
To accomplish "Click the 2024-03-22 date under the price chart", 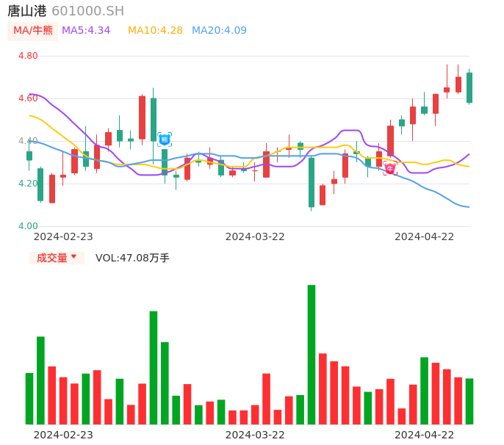I will (x=255, y=236).
